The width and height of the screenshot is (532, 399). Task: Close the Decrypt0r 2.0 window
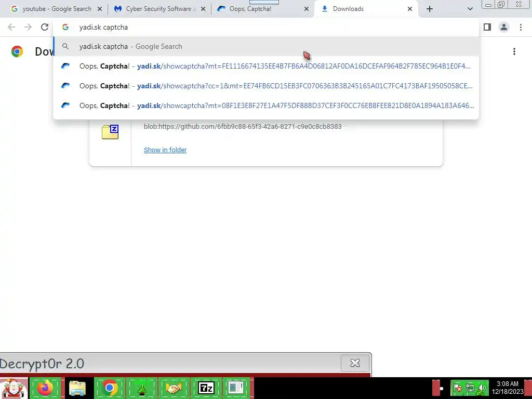point(355,363)
